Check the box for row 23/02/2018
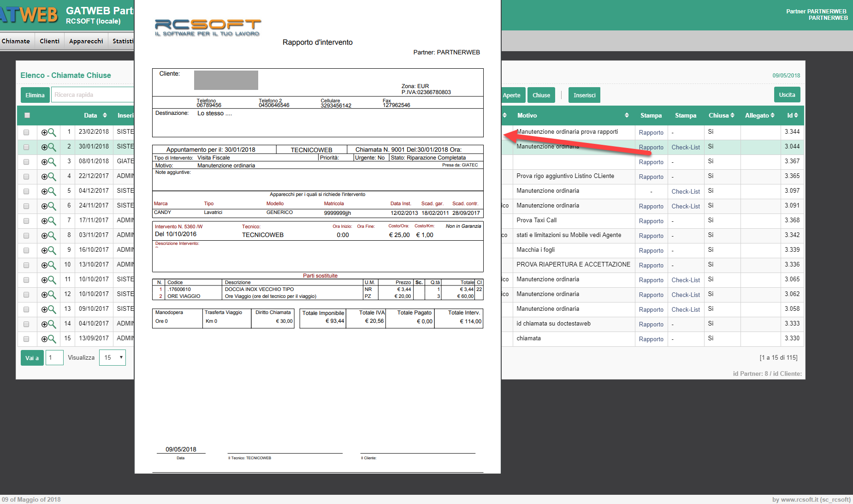 click(26, 132)
